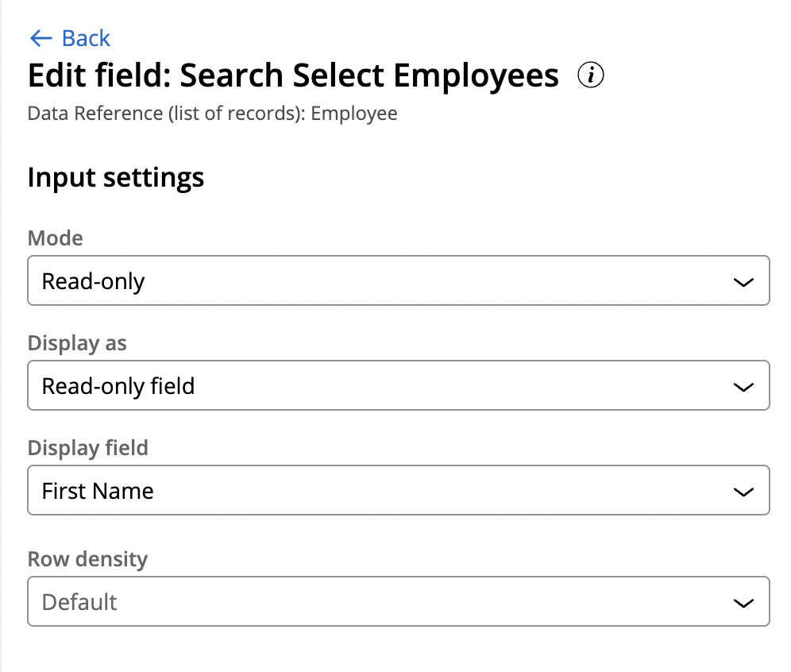The width and height of the screenshot is (791, 672).
Task: Click the Default value in Row density
Action: 79,602
